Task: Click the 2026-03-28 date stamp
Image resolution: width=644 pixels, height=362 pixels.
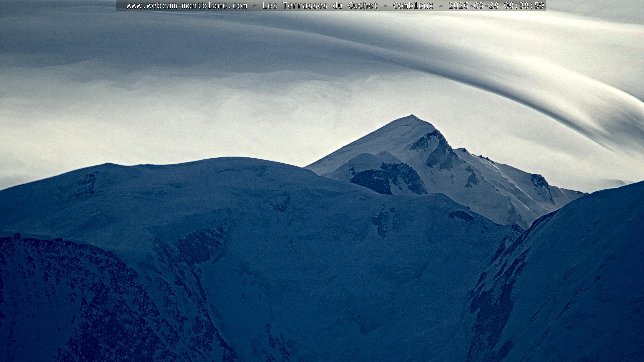Action: tap(473, 6)
